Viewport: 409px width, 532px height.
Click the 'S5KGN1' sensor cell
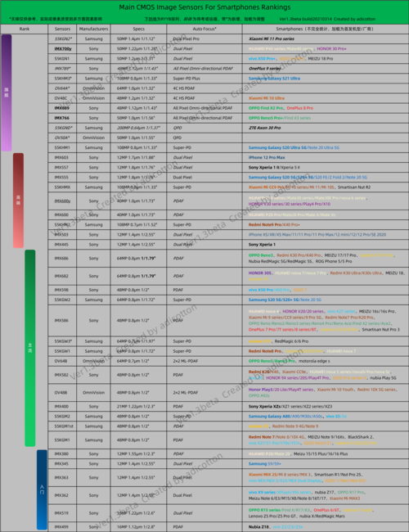(x=62, y=58)
